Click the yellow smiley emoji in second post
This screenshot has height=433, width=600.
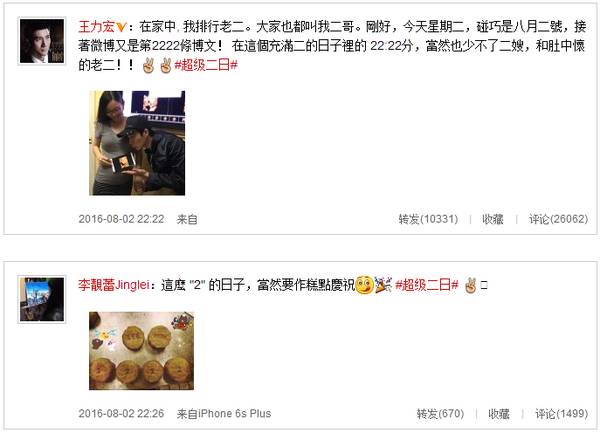364,285
